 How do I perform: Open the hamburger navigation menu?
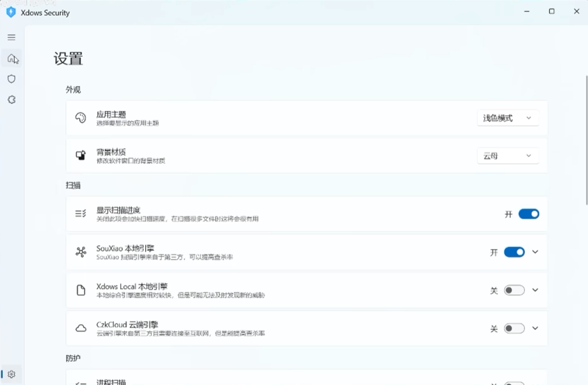click(11, 37)
